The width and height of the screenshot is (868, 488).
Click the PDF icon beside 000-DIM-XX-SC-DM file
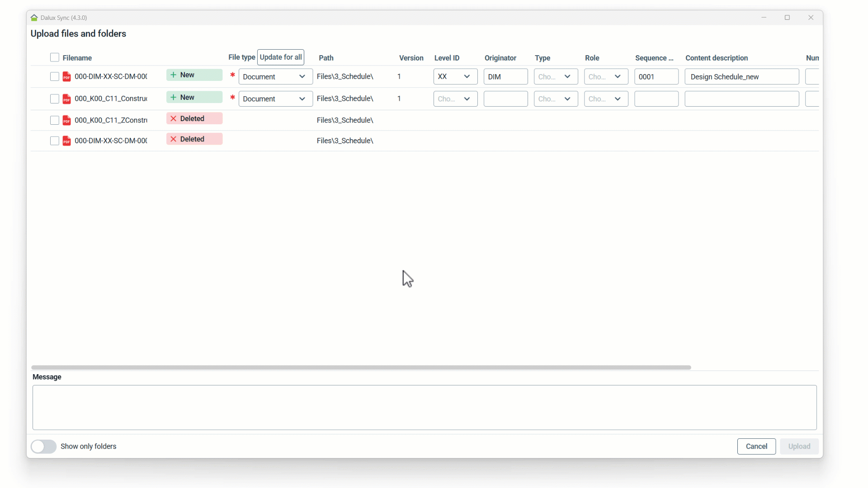pos(66,76)
